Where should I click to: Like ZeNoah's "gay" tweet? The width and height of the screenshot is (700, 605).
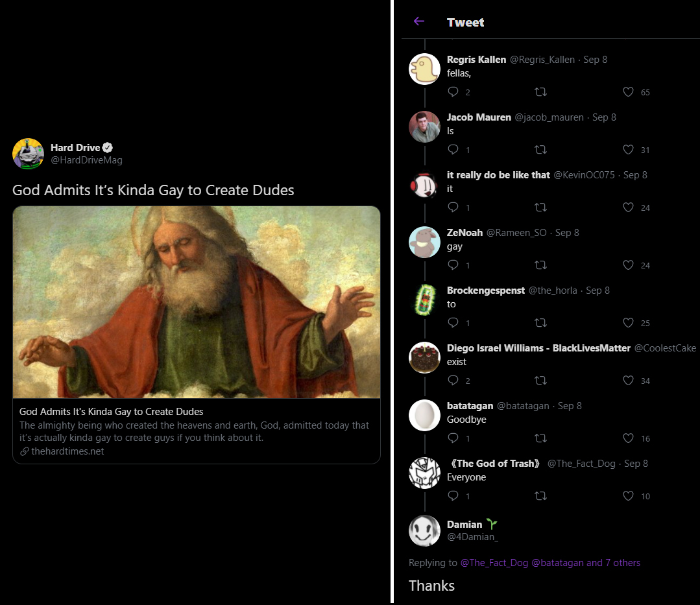pos(628,265)
